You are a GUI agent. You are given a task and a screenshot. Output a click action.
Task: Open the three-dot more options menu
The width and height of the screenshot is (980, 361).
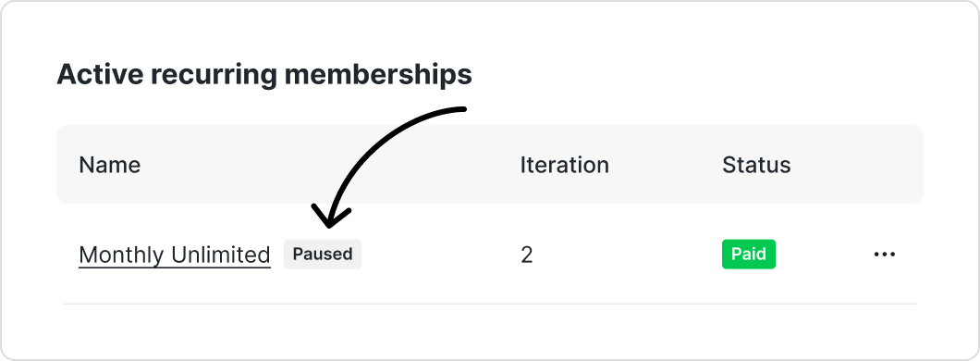click(885, 255)
